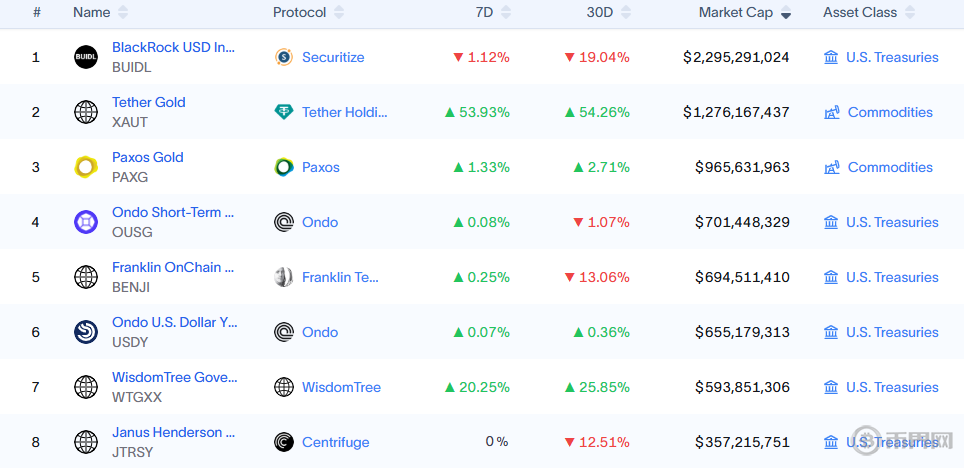
Task: Click the BUIDL token logo icon
Action: tap(86, 57)
